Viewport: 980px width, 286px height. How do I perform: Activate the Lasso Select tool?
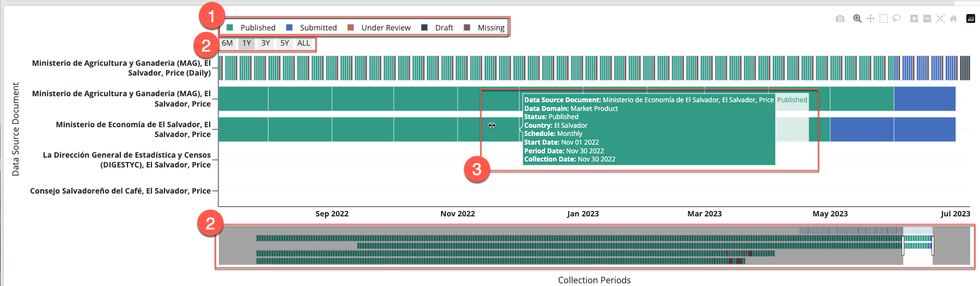pyautogui.click(x=897, y=18)
